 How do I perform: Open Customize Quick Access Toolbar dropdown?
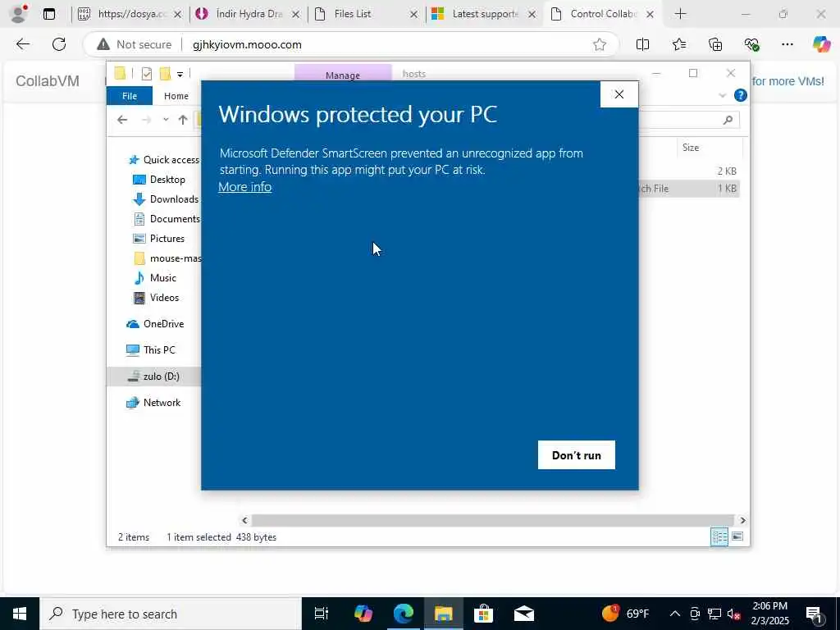click(180, 74)
